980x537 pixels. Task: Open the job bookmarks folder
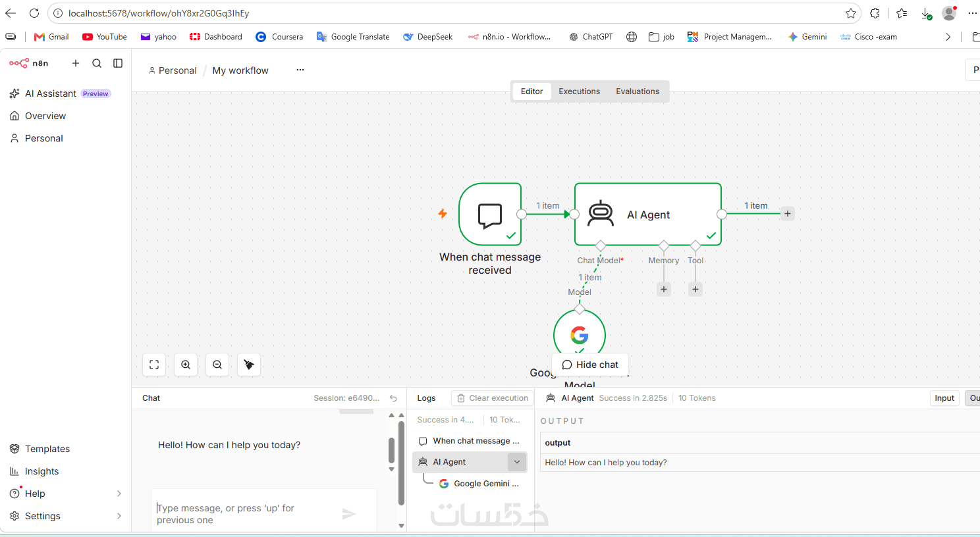pyautogui.click(x=661, y=37)
